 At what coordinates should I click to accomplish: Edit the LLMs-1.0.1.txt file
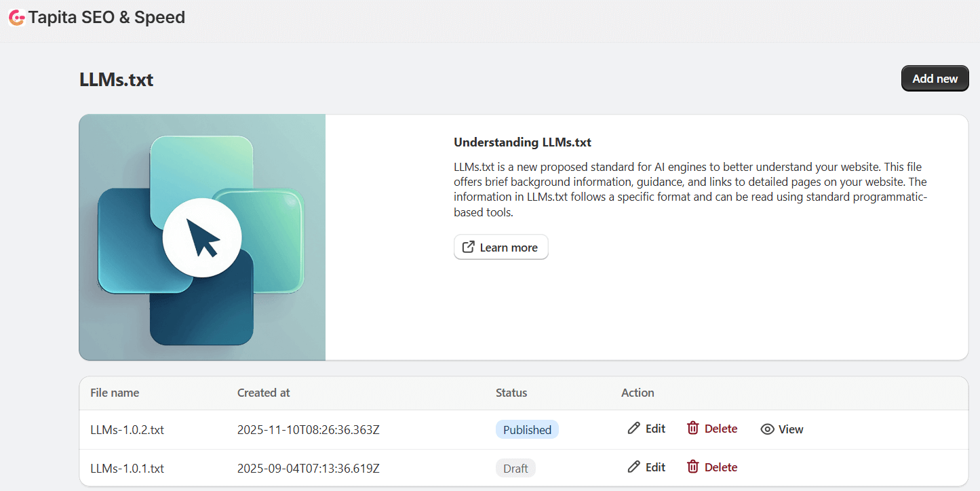pyautogui.click(x=646, y=467)
